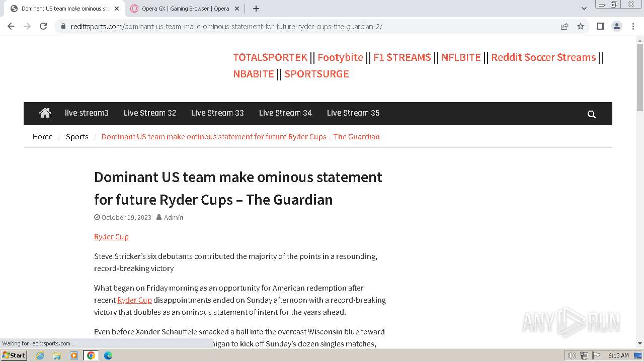Open File Explorer from taskbar

click(x=57, y=355)
